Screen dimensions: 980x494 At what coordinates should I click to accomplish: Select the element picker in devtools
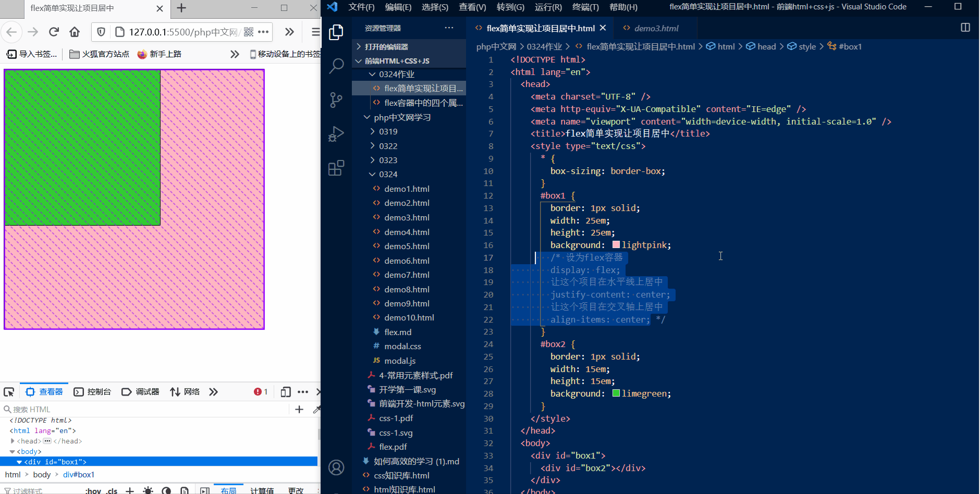tap(9, 391)
